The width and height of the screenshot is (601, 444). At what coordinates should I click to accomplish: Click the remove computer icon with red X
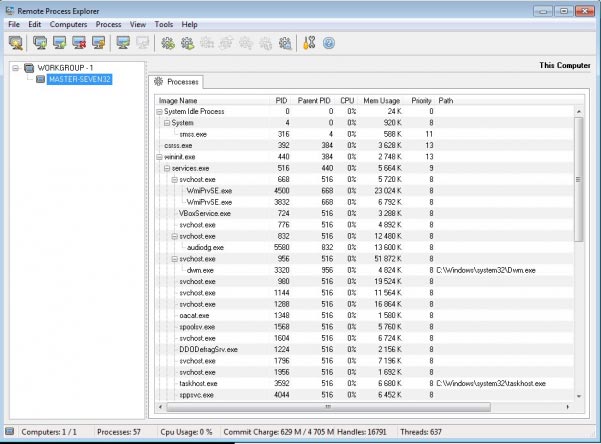pos(79,43)
